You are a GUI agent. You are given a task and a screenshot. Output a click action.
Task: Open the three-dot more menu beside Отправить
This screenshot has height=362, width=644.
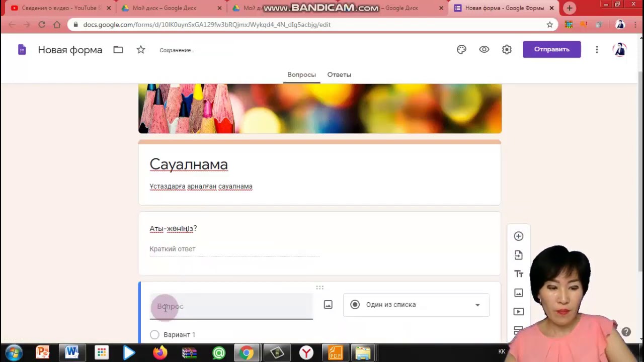pyautogui.click(x=597, y=49)
